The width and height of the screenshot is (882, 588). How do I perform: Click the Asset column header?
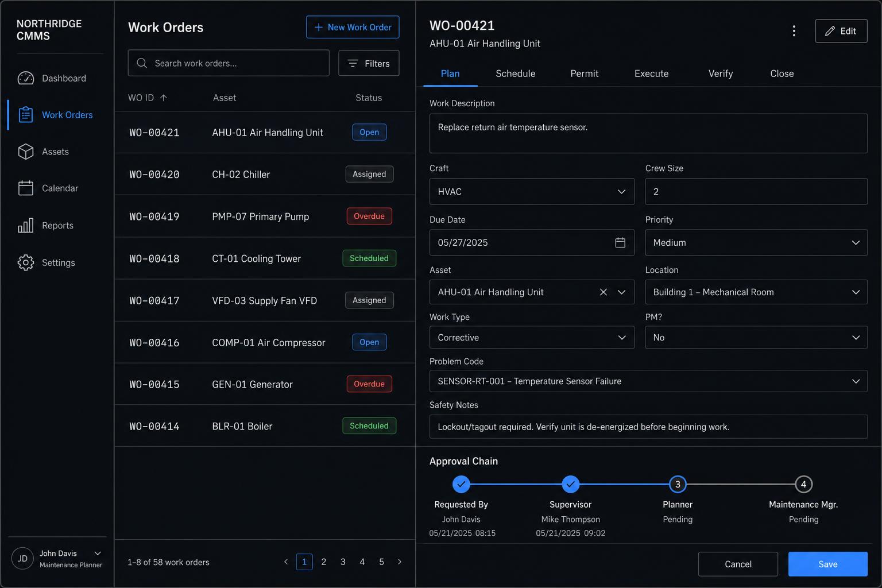pos(225,98)
